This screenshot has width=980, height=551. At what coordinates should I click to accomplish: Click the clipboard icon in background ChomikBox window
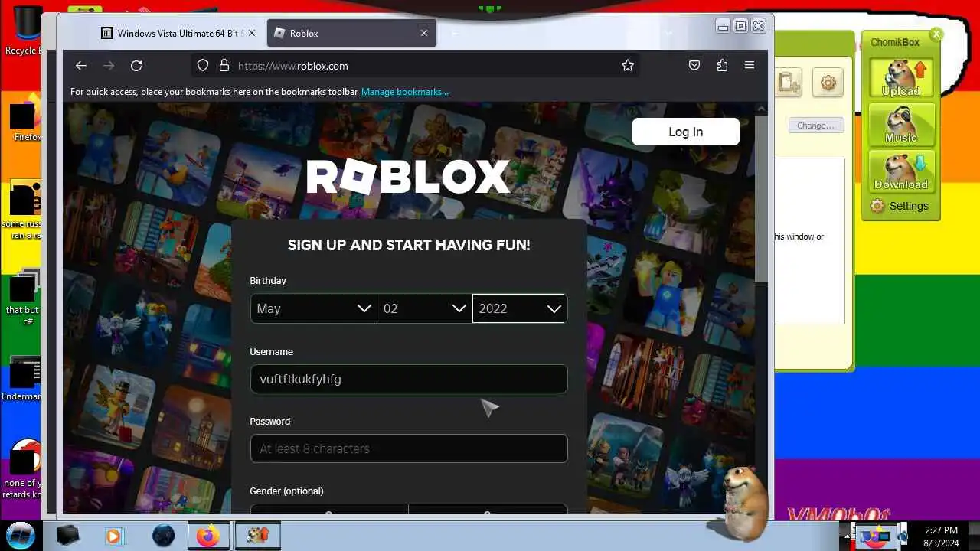pyautogui.click(x=788, y=82)
